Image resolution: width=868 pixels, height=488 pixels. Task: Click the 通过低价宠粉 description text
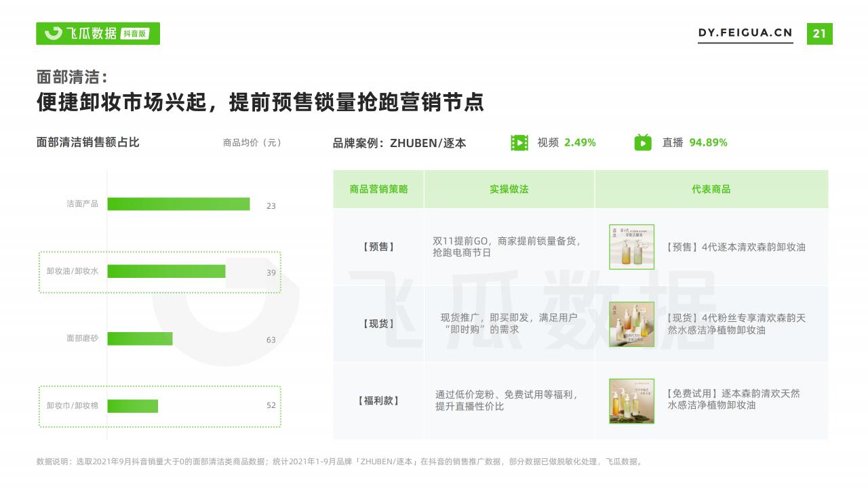[506, 401]
